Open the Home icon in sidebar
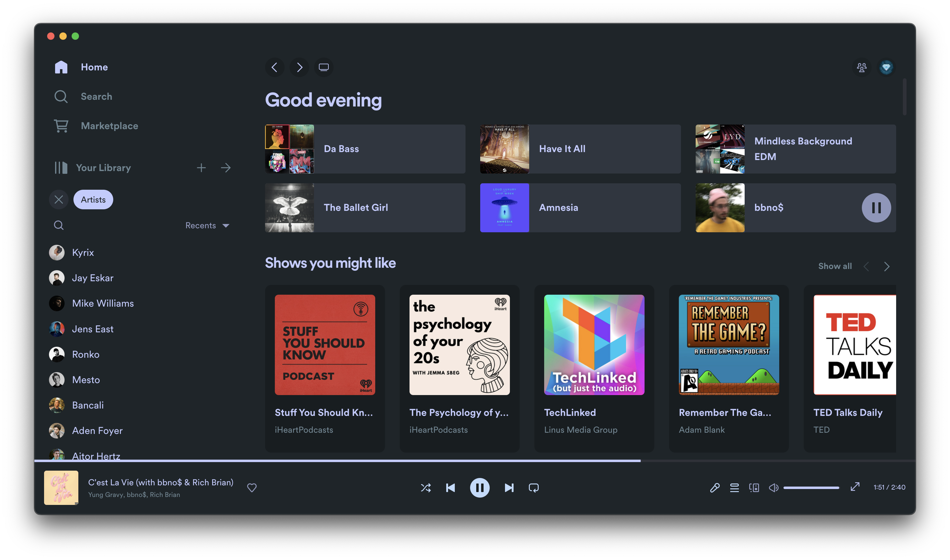 pyautogui.click(x=61, y=67)
